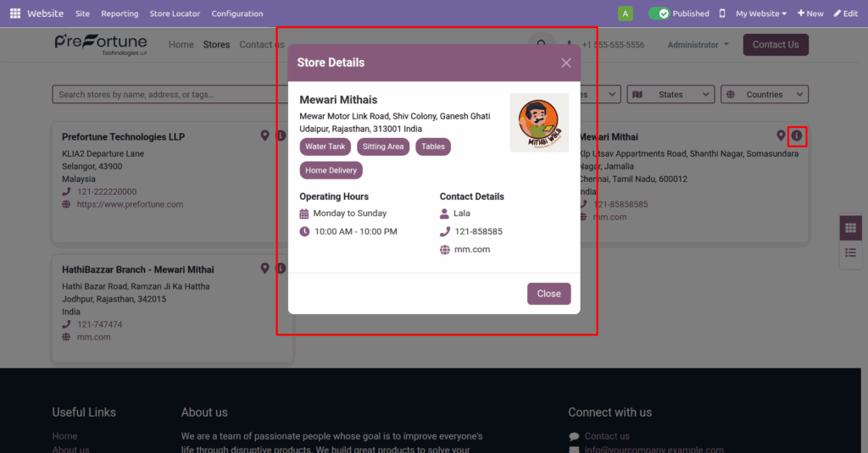This screenshot has height=453, width=868.
Task: Click the clock icon by opening hours
Action: coord(304,231)
